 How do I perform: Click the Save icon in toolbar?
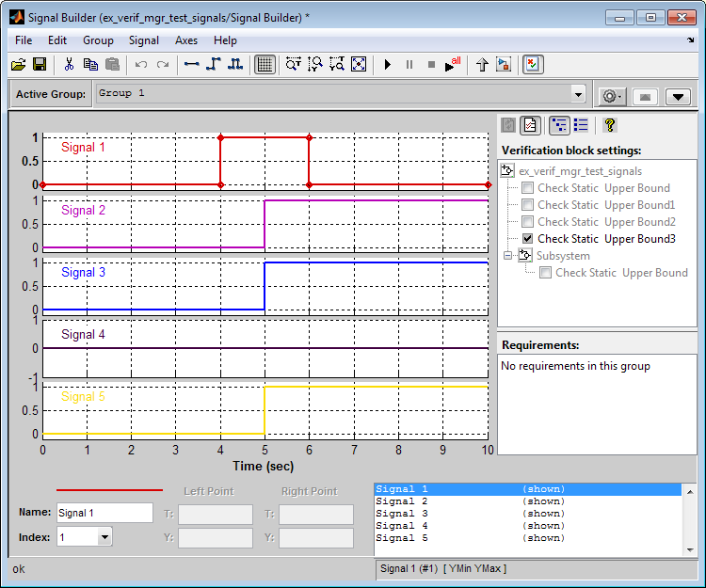(40, 64)
